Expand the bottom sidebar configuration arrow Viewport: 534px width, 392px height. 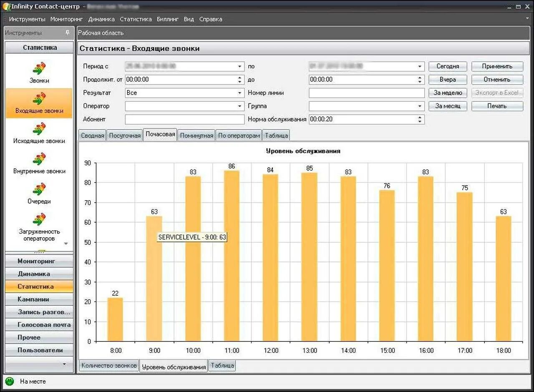pyautogui.click(x=64, y=364)
